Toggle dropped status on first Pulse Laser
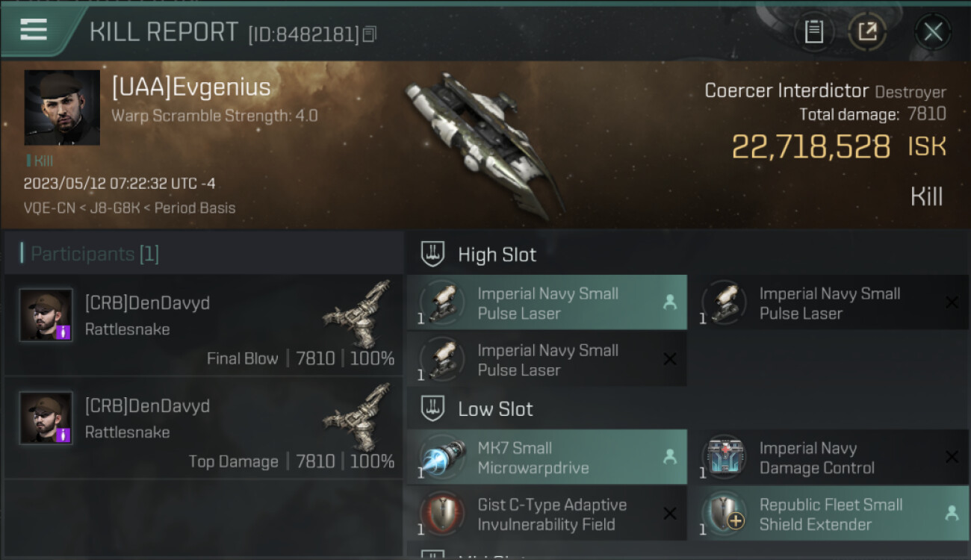 [x=669, y=302]
